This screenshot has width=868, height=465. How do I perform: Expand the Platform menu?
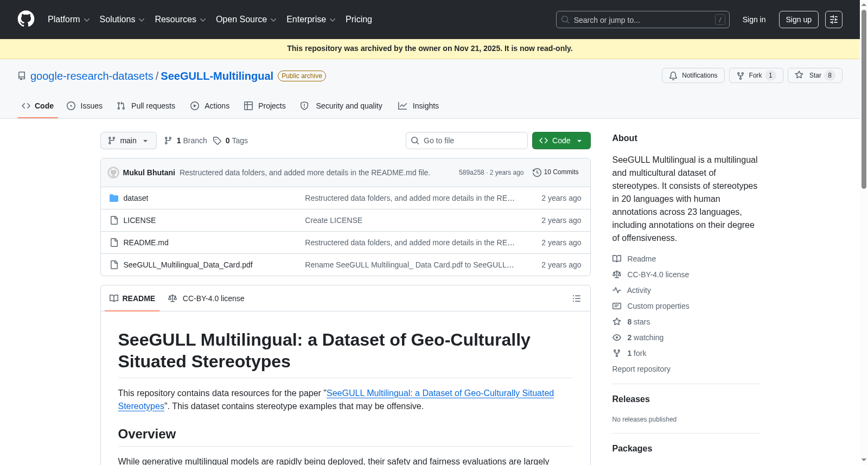(x=68, y=20)
